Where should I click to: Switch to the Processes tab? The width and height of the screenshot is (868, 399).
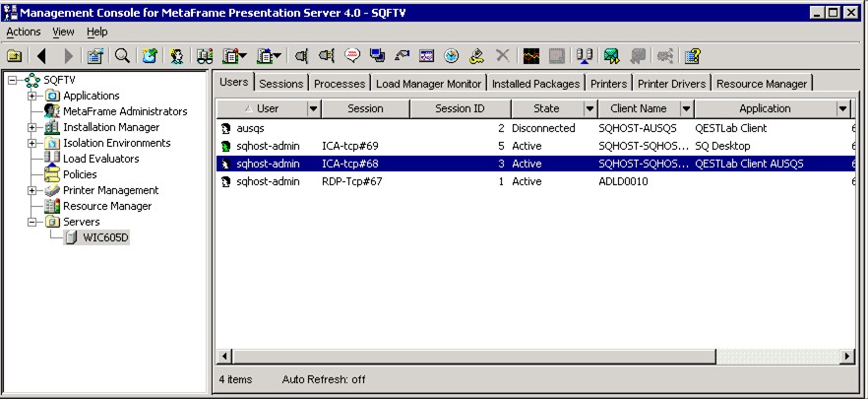point(340,84)
